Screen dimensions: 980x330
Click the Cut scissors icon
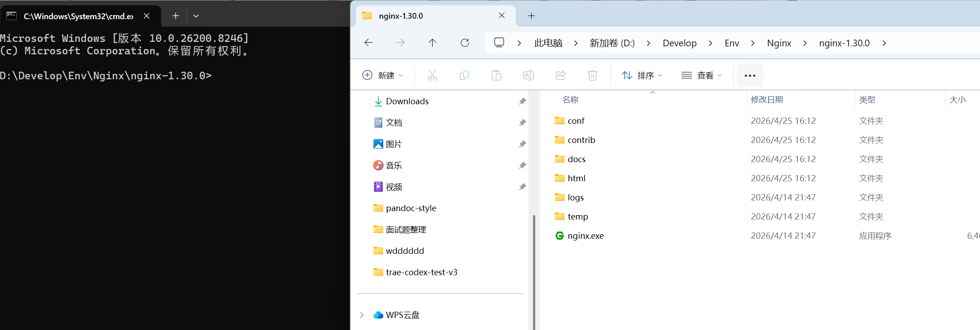click(x=432, y=75)
